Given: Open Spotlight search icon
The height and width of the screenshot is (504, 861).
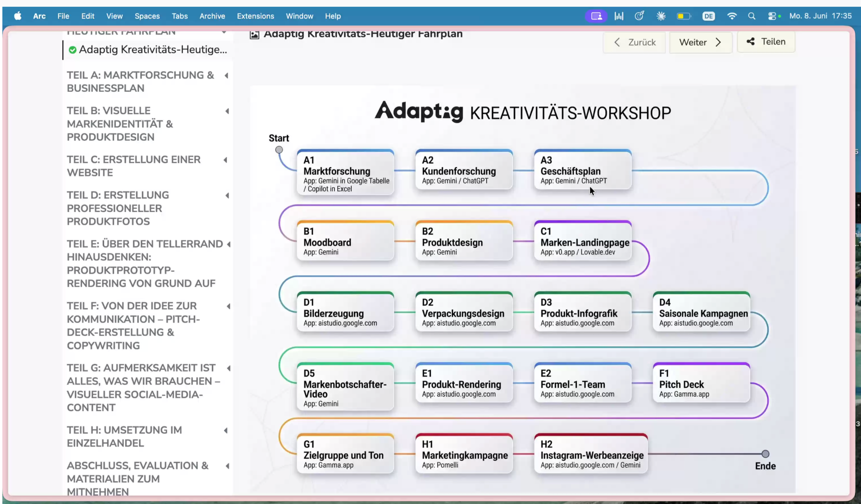Looking at the screenshot, I should pos(752,16).
